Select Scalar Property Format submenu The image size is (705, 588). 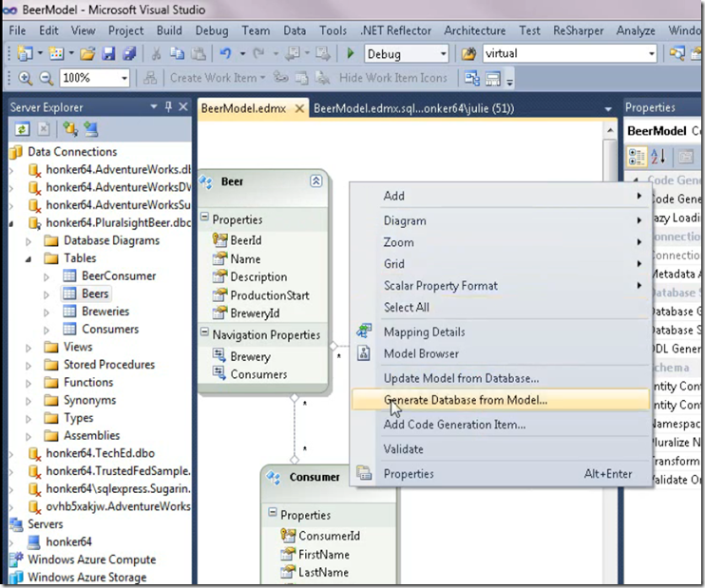pyautogui.click(x=501, y=286)
